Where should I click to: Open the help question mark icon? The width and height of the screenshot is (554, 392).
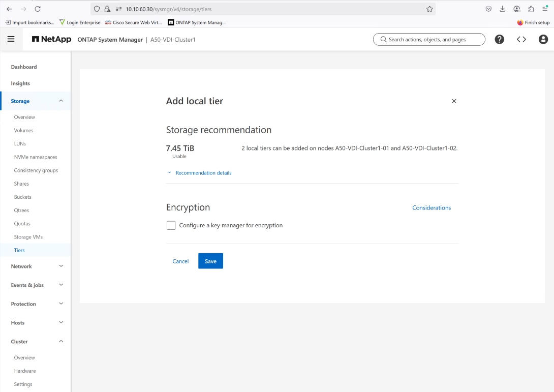(x=499, y=39)
